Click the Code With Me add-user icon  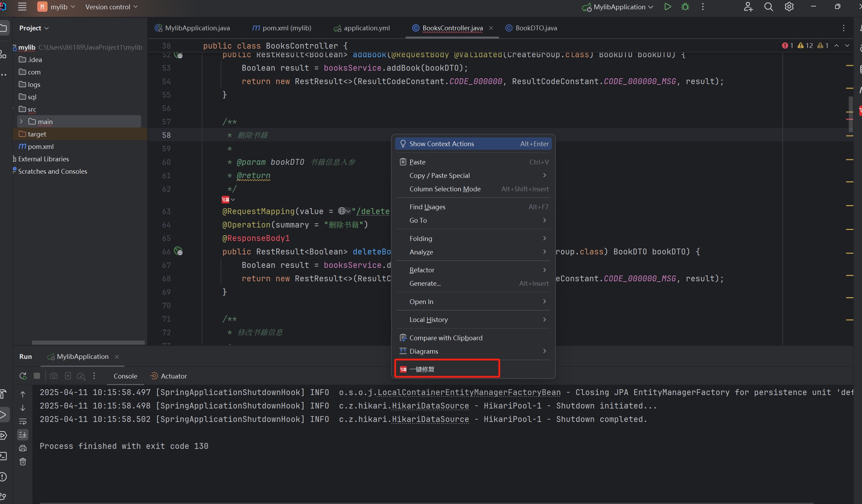[748, 7]
